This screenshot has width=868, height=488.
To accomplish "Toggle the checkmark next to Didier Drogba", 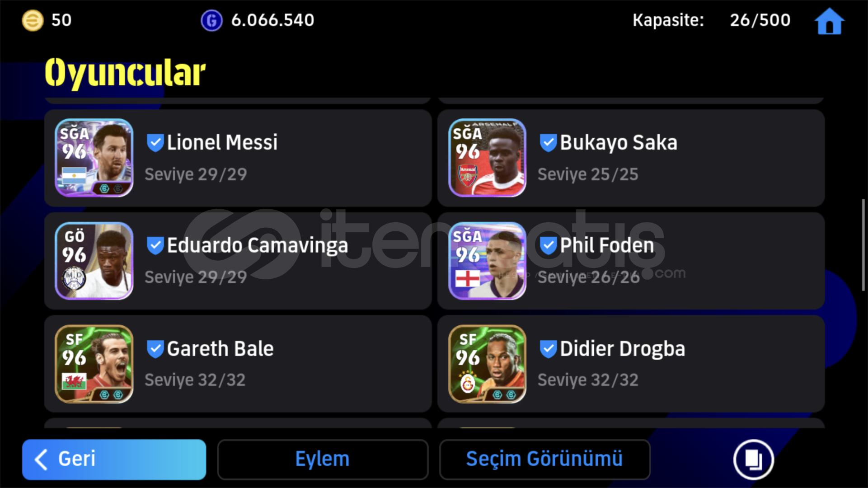I will 548,349.
